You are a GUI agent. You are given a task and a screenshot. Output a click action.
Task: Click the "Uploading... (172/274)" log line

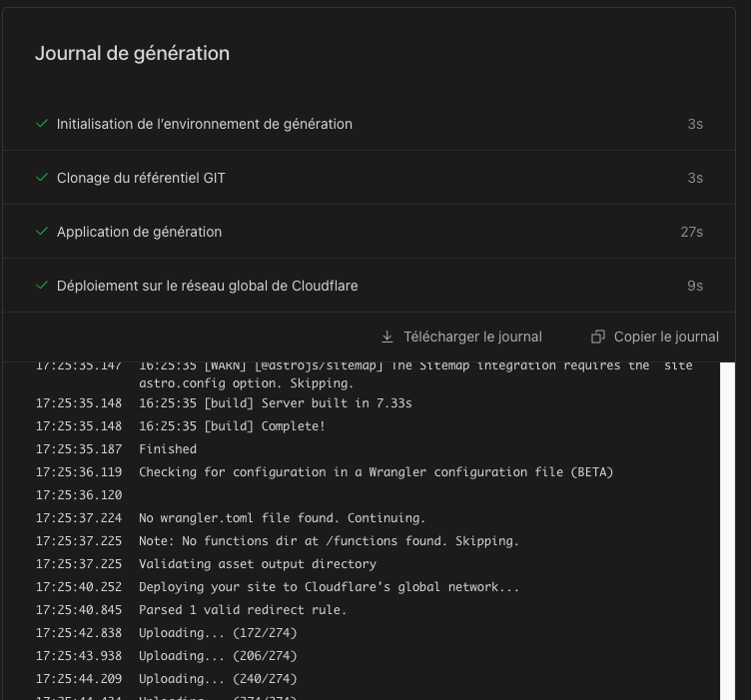218,633
